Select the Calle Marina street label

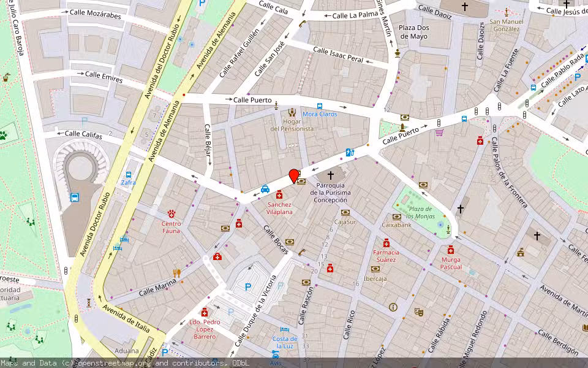(x=157, y=287)
